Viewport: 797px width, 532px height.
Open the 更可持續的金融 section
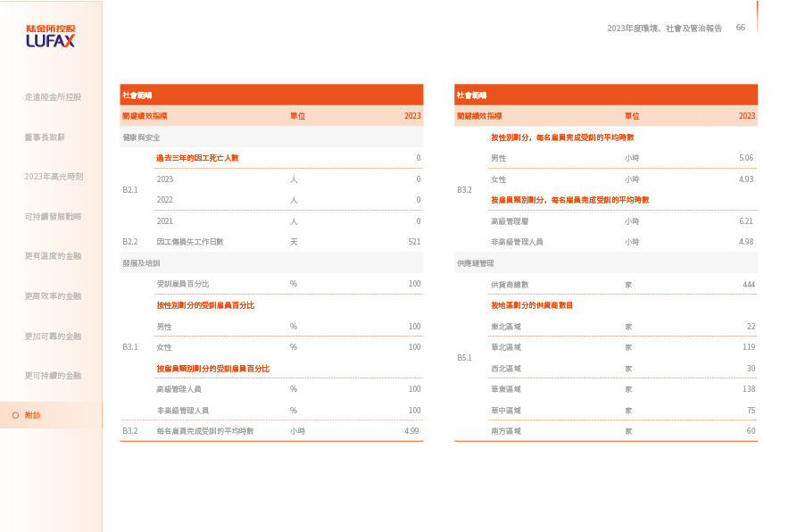pos(53,376)
